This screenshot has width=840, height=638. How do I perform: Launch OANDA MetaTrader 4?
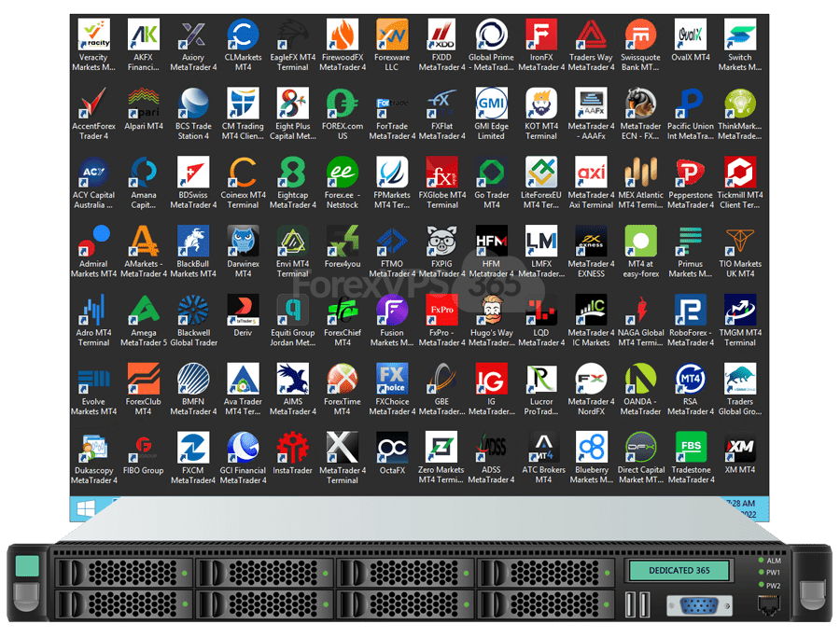coord(641,383)
